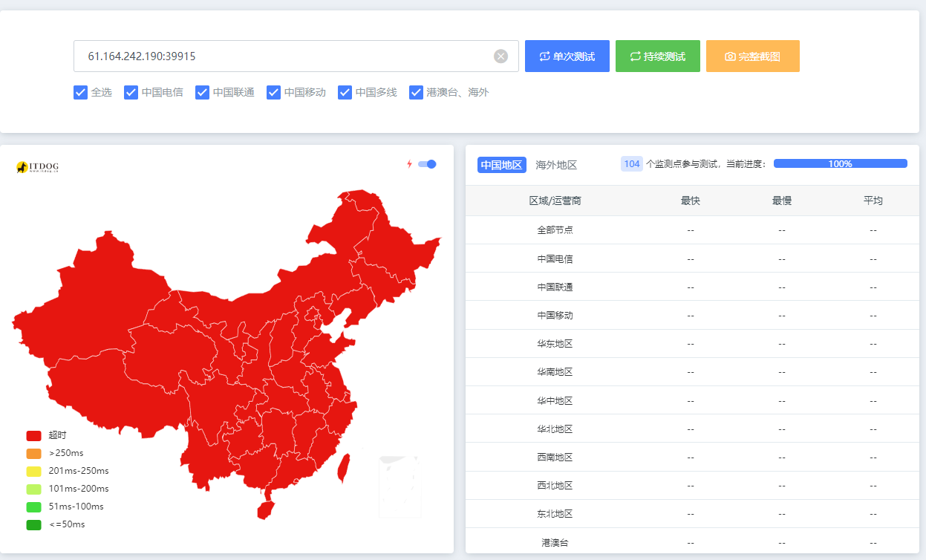The image size is (926, 560).
Task: Click the 104 monitoring points badge
Action: (x=632, y=164)
